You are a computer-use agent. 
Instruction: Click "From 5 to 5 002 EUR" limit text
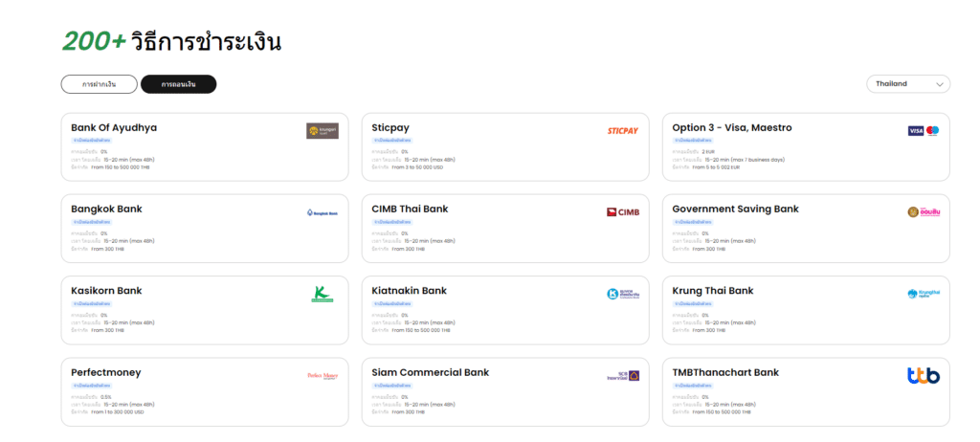[716, 167]
